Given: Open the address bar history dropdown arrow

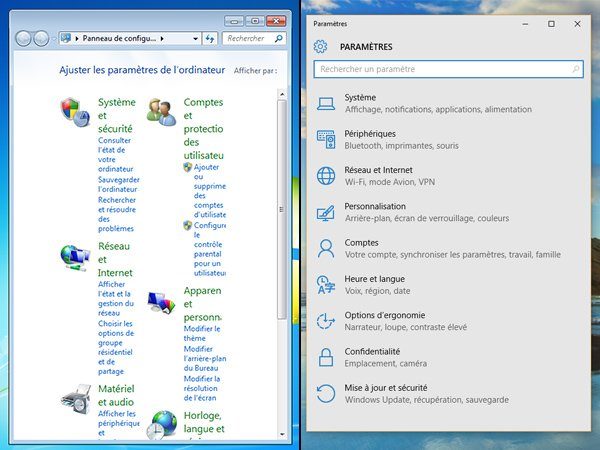Looking at the screenshot, I should (x=195, y=39).
